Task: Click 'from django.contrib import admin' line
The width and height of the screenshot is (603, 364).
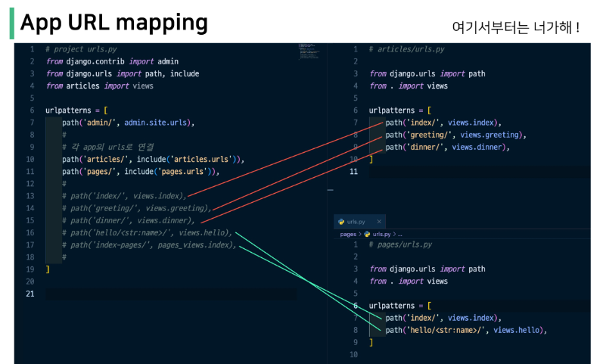Action: tap(112, 61)
